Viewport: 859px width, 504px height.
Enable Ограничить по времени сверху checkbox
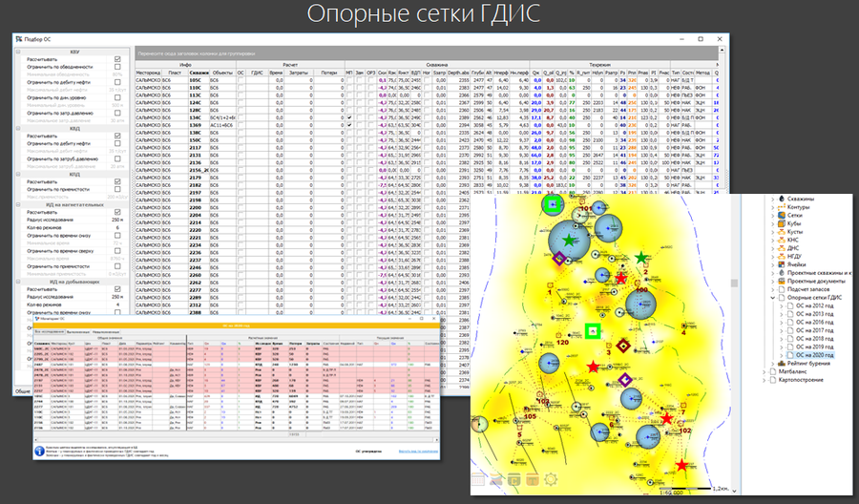[x=117, y=251]
